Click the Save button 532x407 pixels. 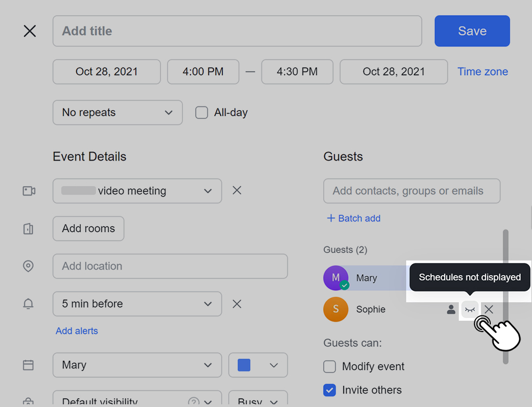[x=472, y=31]
